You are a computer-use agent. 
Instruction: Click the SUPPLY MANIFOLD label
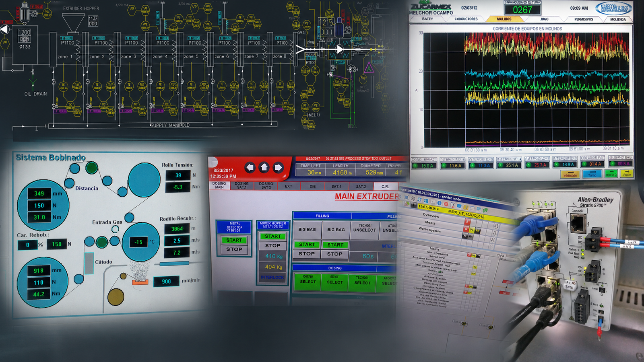169,125
